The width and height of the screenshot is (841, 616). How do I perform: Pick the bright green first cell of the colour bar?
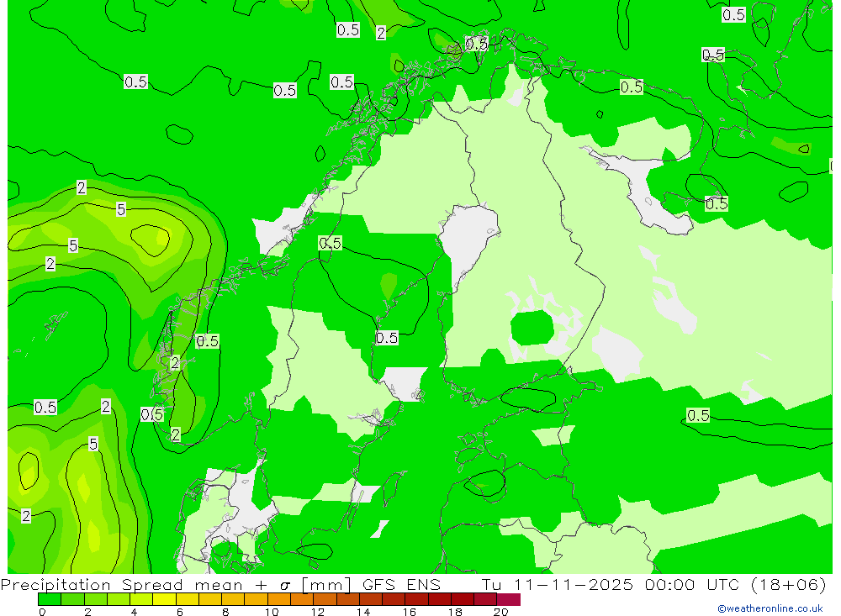click(x=50, y=599)
